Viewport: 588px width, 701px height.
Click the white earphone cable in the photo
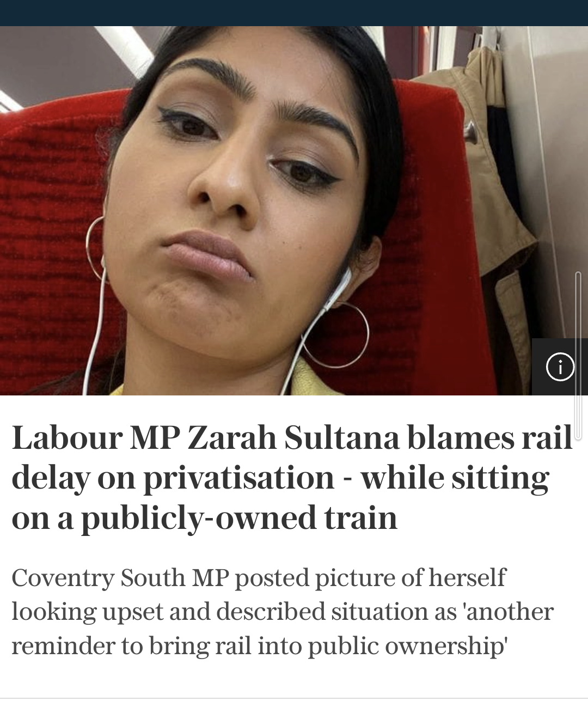pyautogui.click(x=93, y=327)
